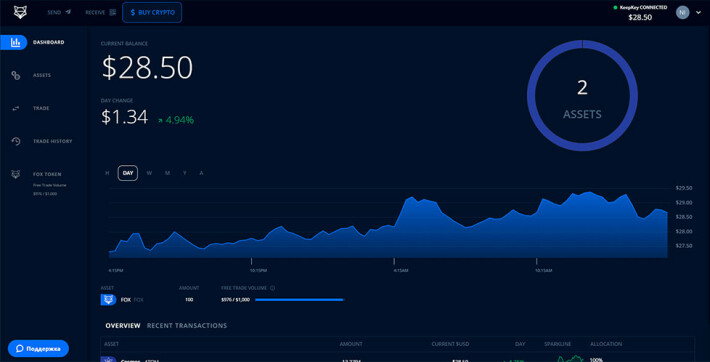Click the Trade History clock icon
The width and height of the screenshot is (710, 362).
(x=15, y=141)
